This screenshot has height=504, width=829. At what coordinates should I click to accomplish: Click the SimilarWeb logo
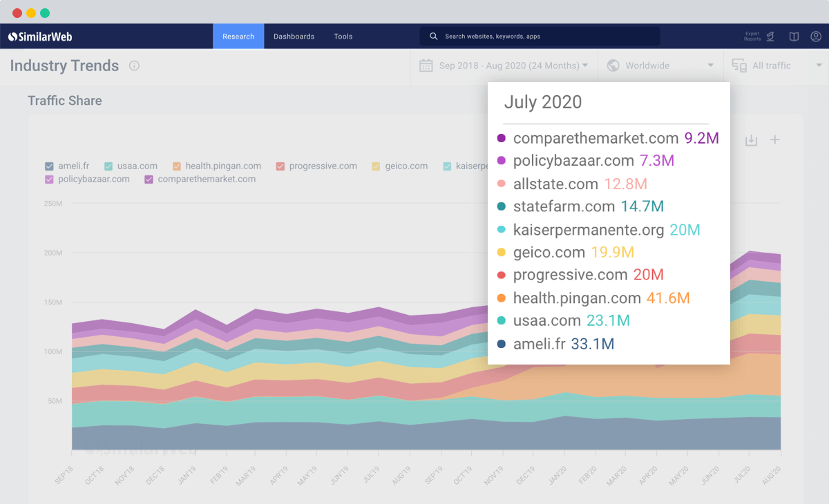point(40,37)
